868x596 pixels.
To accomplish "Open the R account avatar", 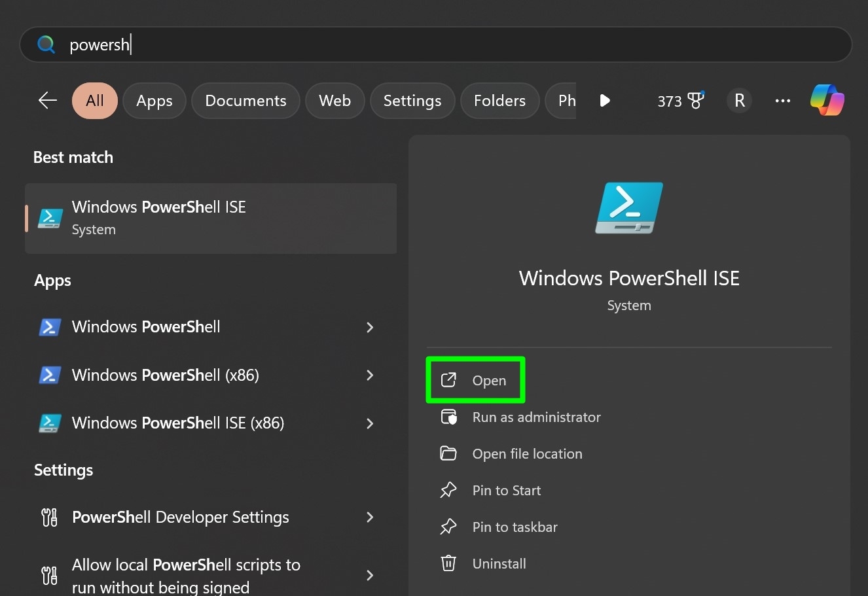I will coord(740,101).
